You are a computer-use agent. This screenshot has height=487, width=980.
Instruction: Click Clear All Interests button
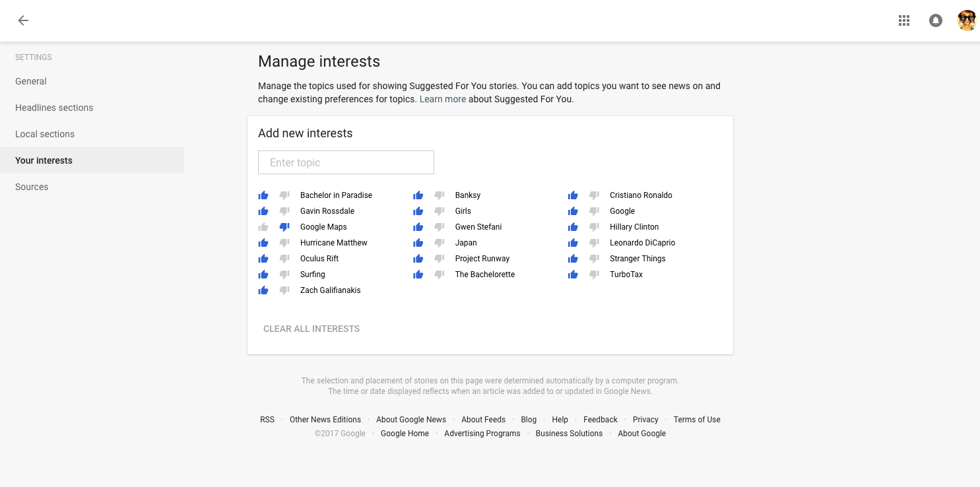[311, 329]
